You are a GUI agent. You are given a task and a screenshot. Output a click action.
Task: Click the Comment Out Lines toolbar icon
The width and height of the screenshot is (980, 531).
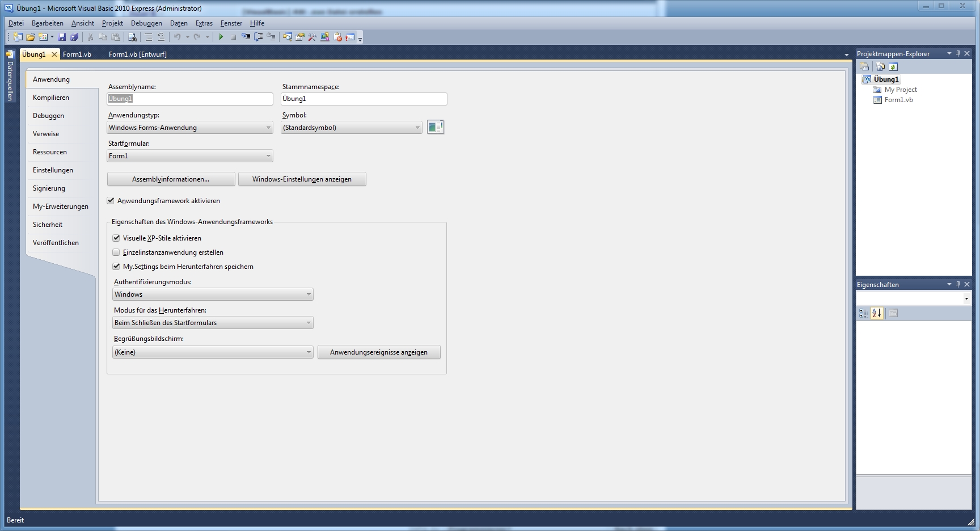(149, 37)
